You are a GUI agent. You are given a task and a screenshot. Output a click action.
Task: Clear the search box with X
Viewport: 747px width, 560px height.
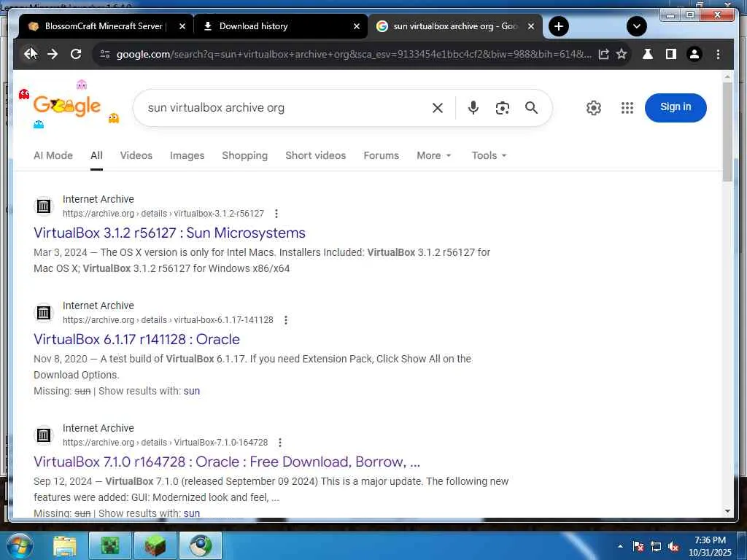click(x=438, y=108)
